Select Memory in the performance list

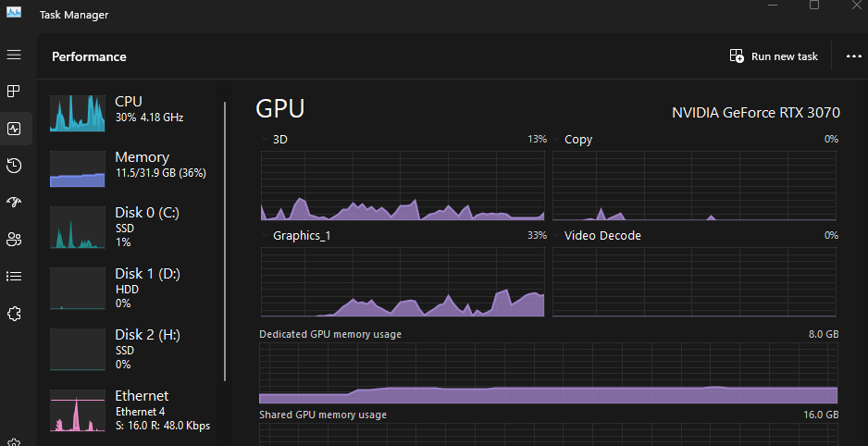click(130, 165)
